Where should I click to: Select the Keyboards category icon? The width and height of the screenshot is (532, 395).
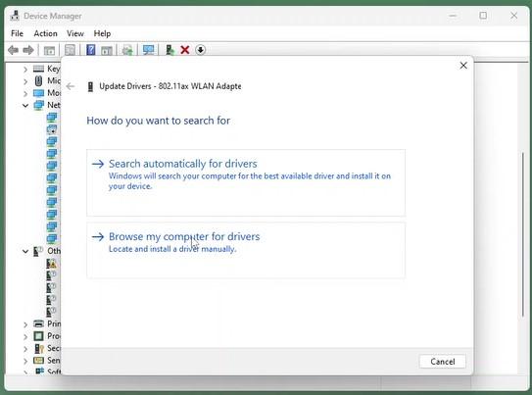(38, 69)
